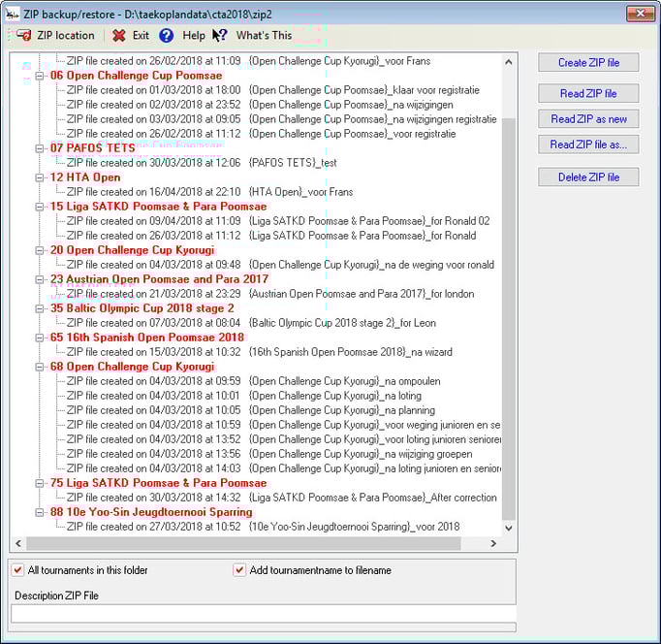This screenshot has width=661, height=644.
Task: Click the ZIP location toolbar icon
Action: 24,36
